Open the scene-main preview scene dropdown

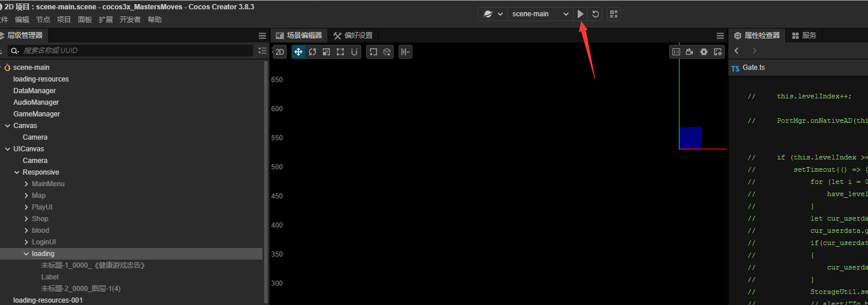[x=540, y=14]
